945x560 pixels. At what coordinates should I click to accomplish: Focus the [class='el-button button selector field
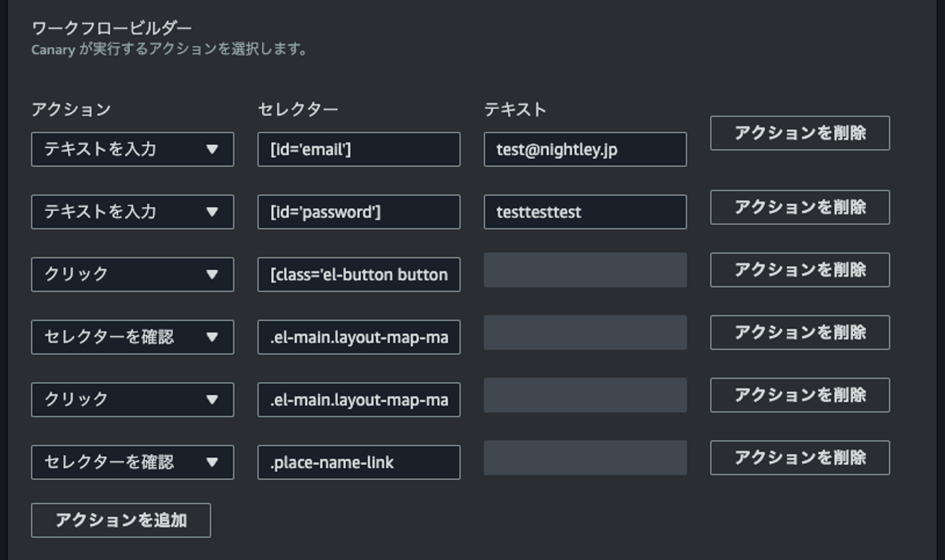tap(358, 274)
